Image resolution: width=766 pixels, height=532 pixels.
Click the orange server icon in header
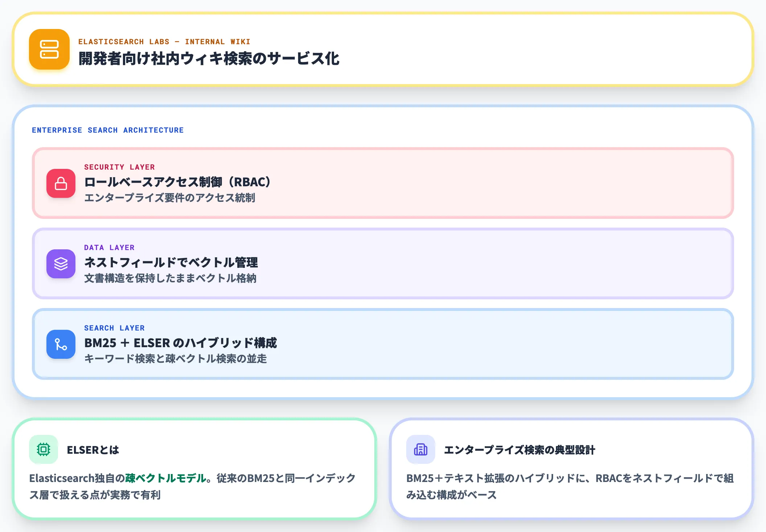tap(49, 49)
